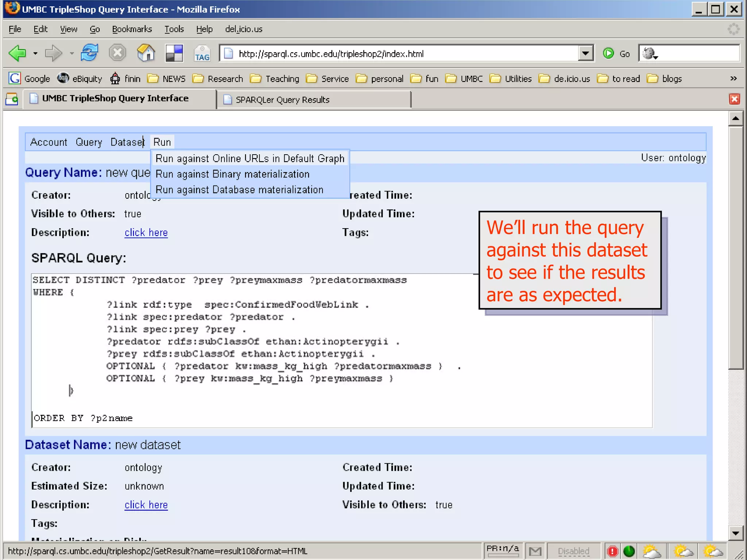Go to Home page icon
This screenshot has width=747, height=560.
pyautogui.click(x=146, y=53)
